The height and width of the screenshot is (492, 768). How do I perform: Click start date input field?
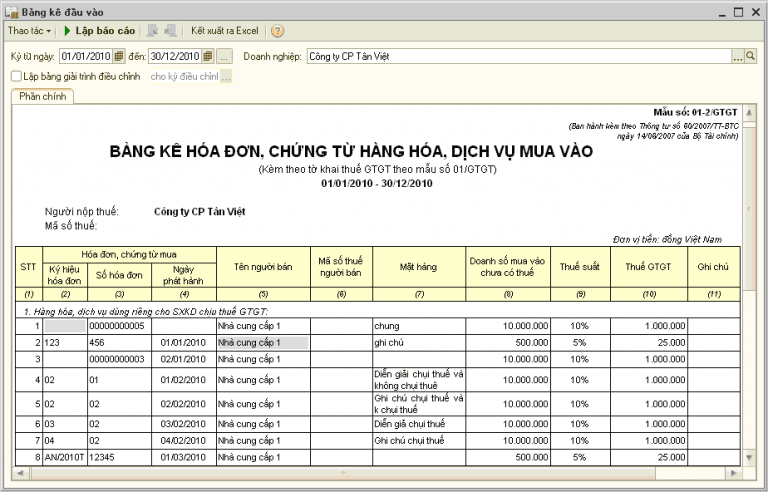tap(87, 56)
